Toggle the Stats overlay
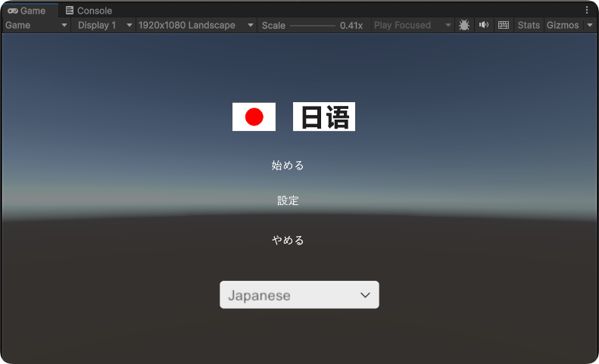This screenshot has height=364, width=599. 529,25
